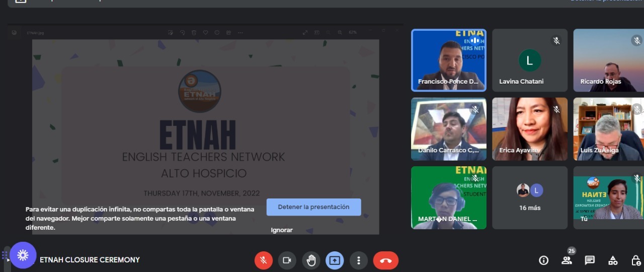Click Ignorar to dismiss the warning
The image size is (644, 272).
282,230
